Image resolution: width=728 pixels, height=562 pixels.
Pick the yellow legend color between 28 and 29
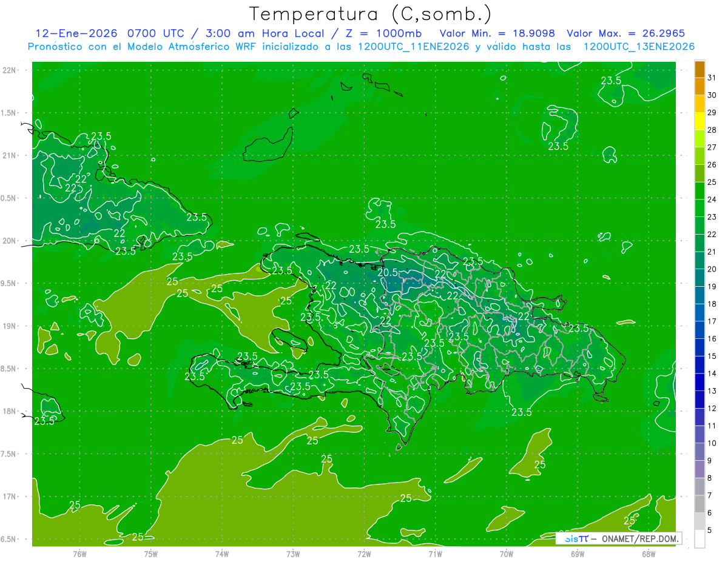click(699, 121)
